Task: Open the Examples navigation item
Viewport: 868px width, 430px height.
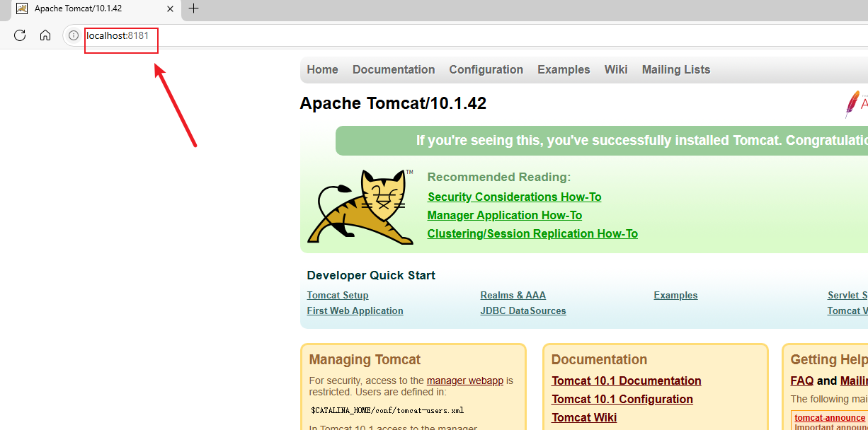Action: [564, 69]
